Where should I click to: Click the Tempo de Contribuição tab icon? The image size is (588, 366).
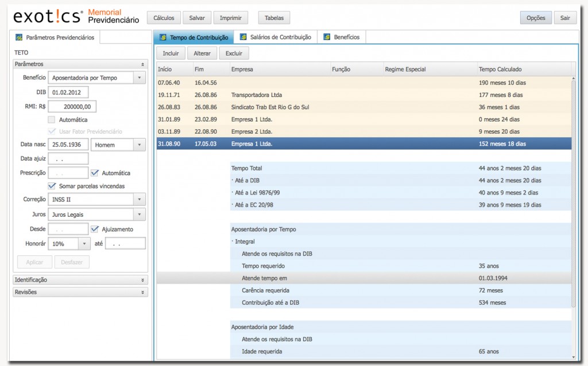pyautogui.click(x=163, y=37)
